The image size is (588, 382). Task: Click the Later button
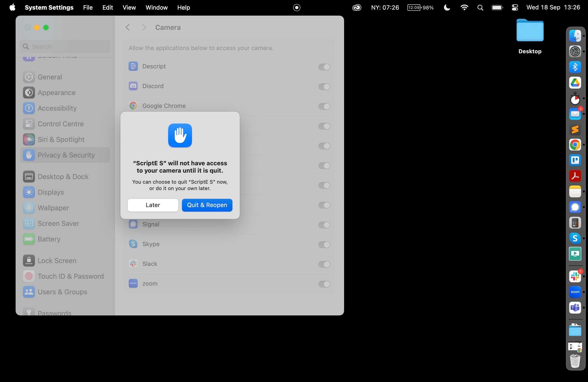(x=153, y=205)
